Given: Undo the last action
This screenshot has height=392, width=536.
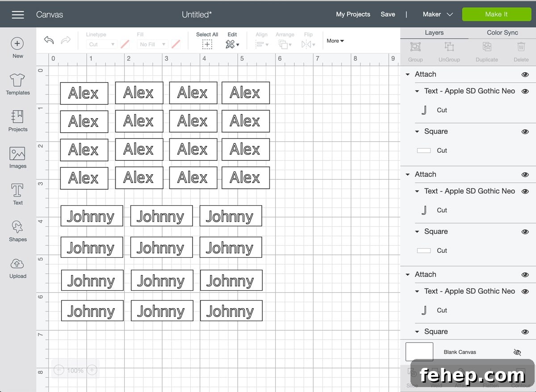Looking at the screenshot, I should 49,40.
